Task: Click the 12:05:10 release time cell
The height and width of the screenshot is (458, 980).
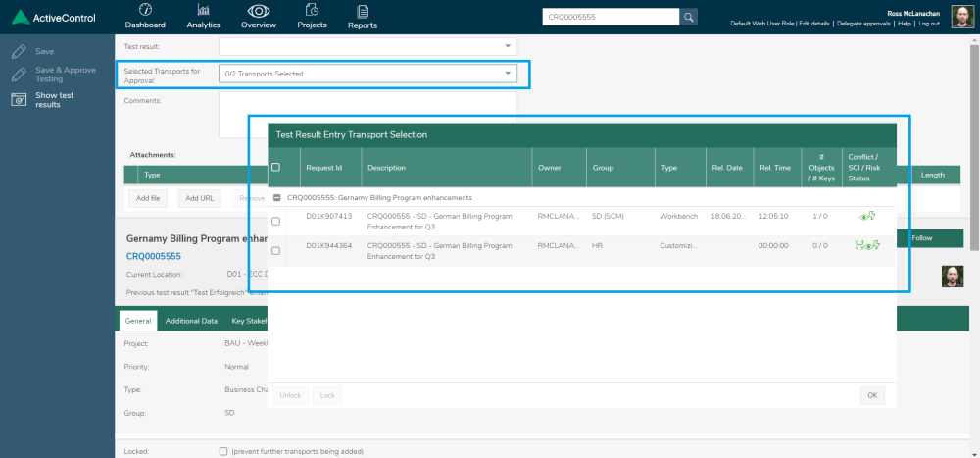Action: [x=773, y=216]
